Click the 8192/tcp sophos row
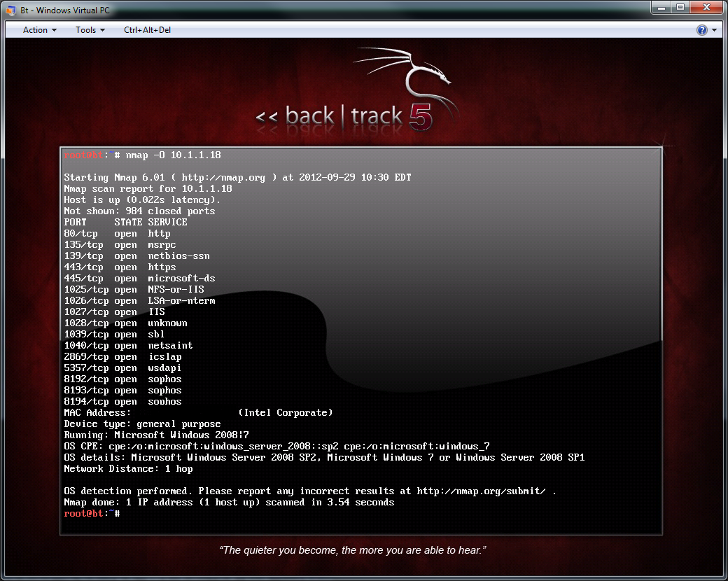Viewport: 728px width, 581px height. (122, 379)
